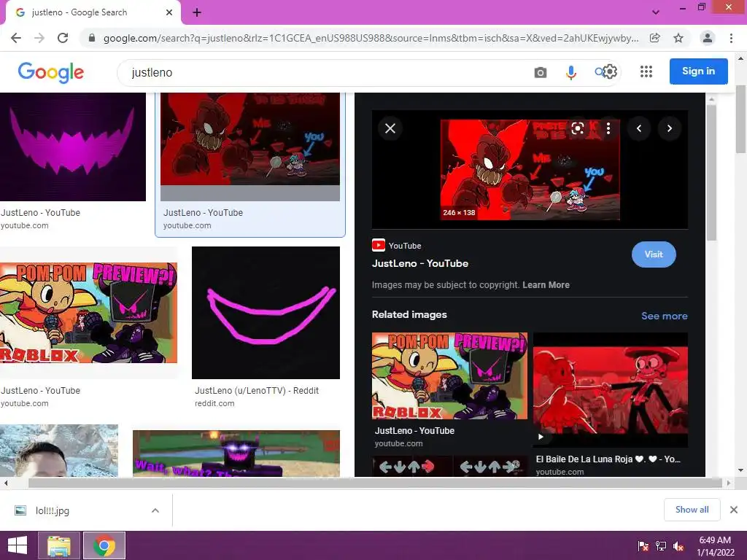Image resolution: width=747 pixels, height=560 pixels.
Task: Click the browser forward arrow
Action: coord(39,38)
